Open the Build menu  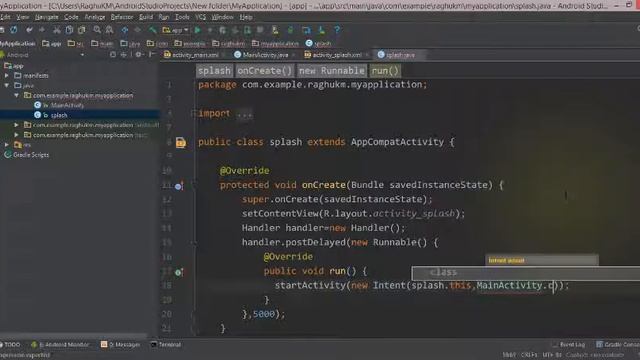pos(146,17)
